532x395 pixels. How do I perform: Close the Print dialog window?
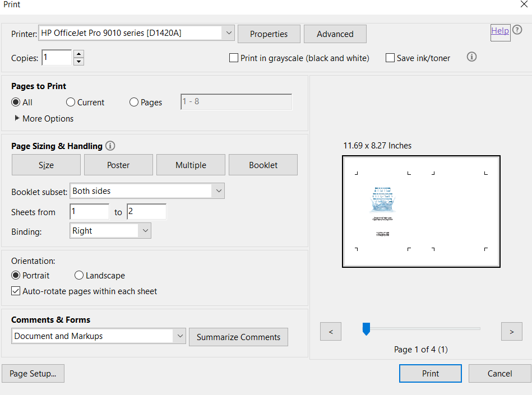[524, 4]
